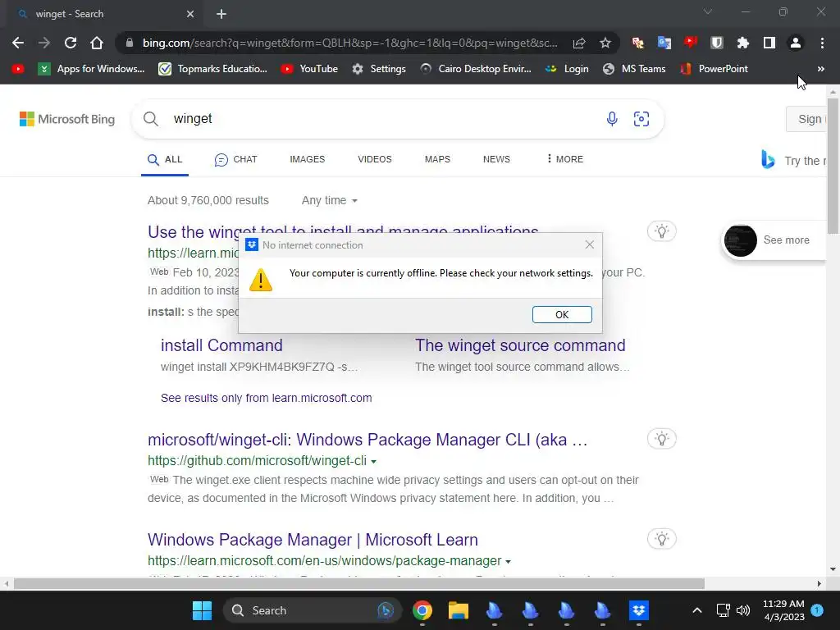Click the lightbulb icon beside the first result
The image size is (840, 630).
[x=662, y=231]
